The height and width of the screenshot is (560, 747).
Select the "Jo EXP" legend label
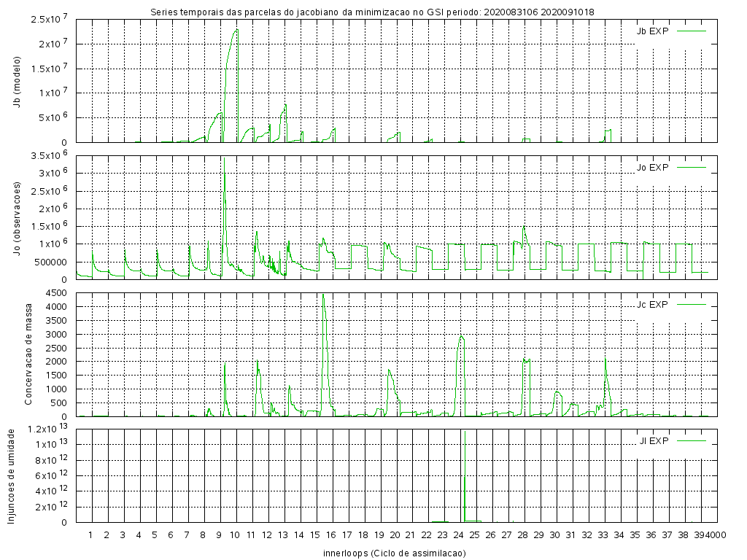pos(652,167)
